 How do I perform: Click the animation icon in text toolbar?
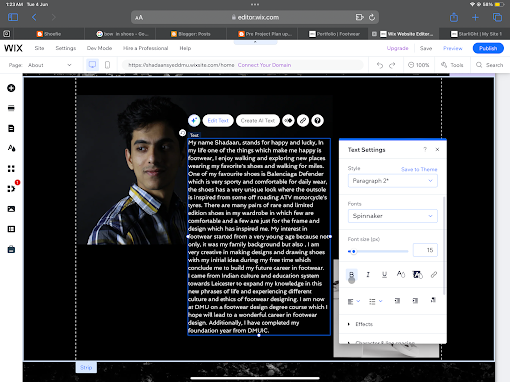click(x=288, y=121)
